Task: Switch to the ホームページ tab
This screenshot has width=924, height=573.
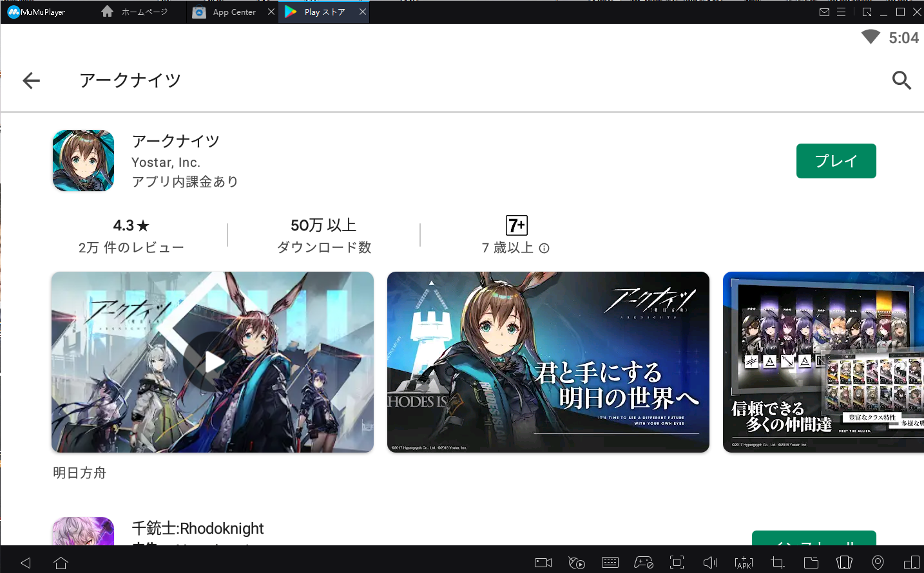Action: point(135,12)
